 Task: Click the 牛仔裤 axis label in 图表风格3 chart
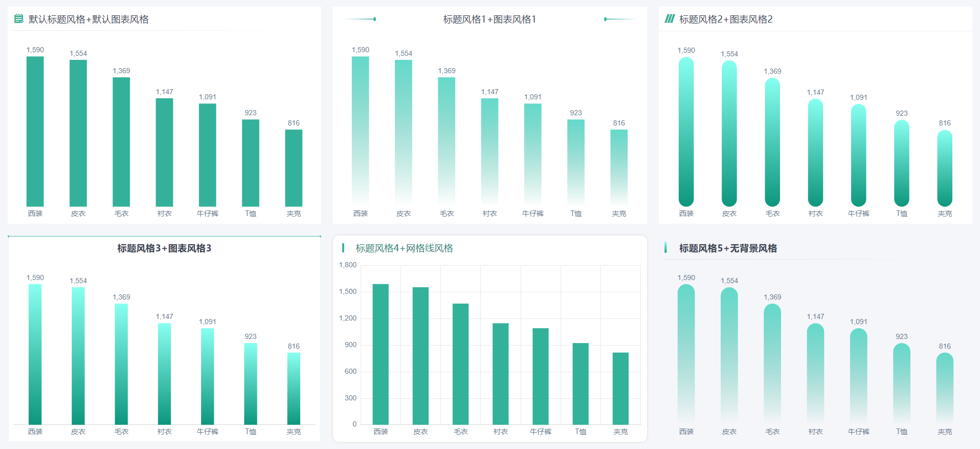tap(208, 432)
